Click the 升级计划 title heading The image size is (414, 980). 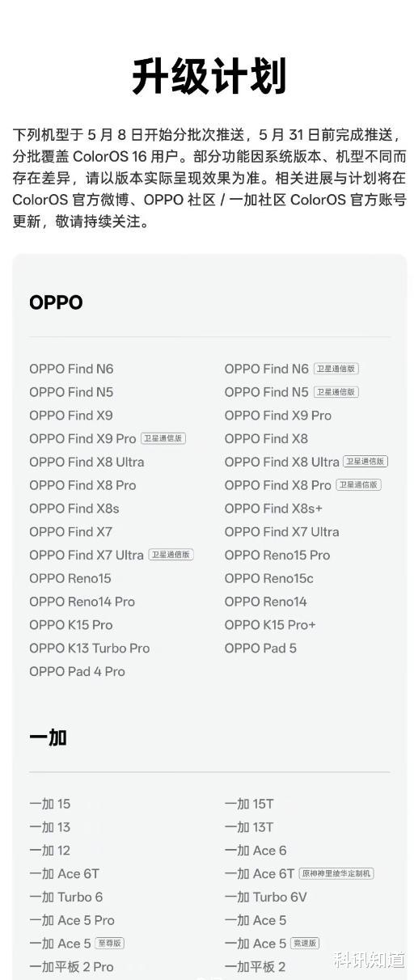(209, 77)
